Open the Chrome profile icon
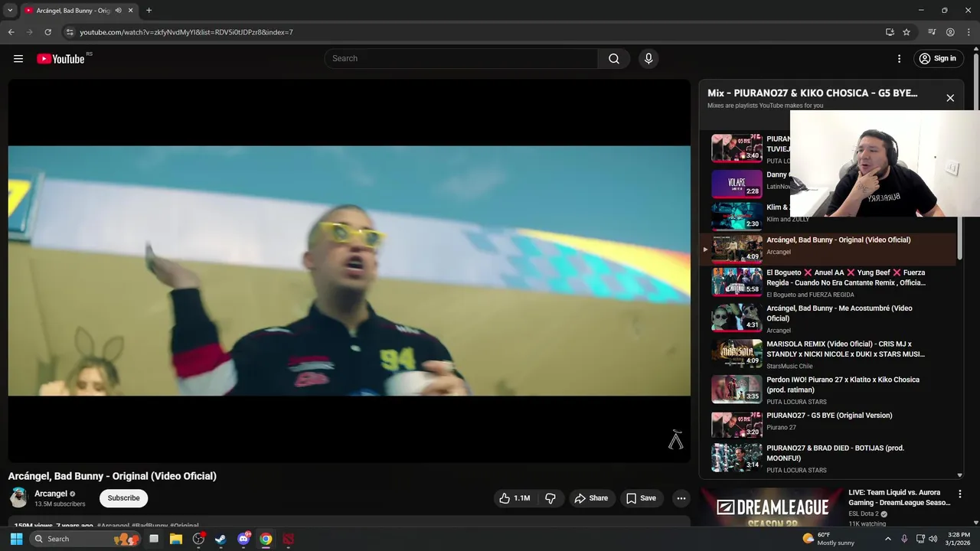Image resolution: width=980 pixels, height=551 pixels. [x=950, y=32]
